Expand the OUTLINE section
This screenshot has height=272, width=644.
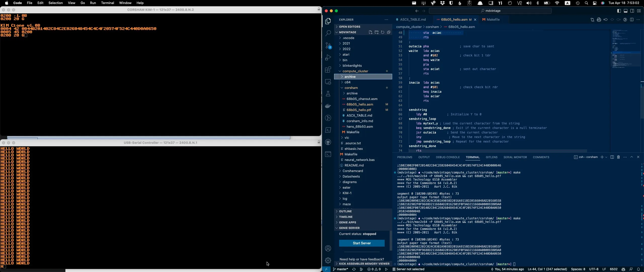345,211
